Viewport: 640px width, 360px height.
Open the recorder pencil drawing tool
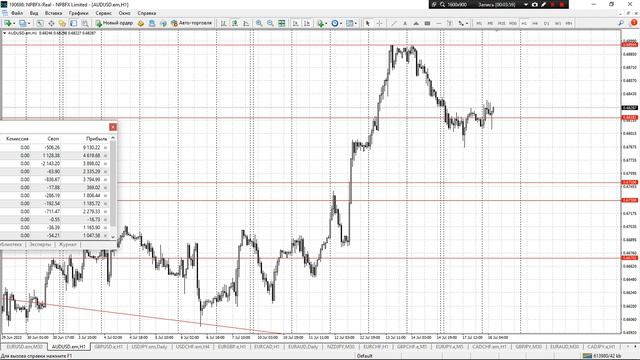[543, 4]
